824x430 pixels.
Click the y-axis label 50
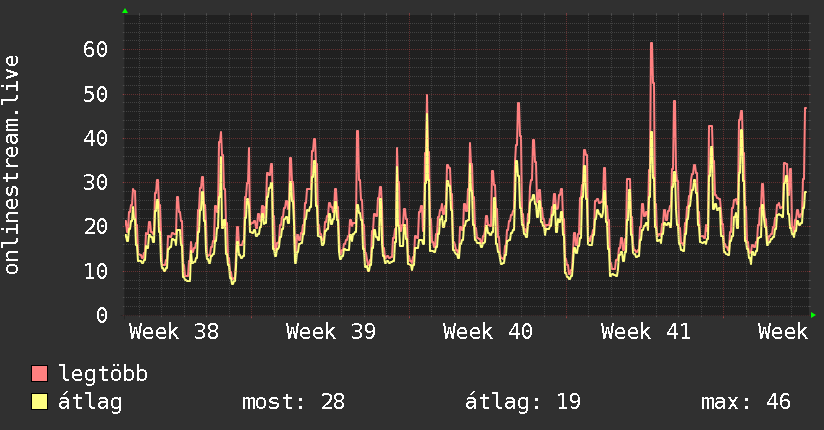[96, 95]
